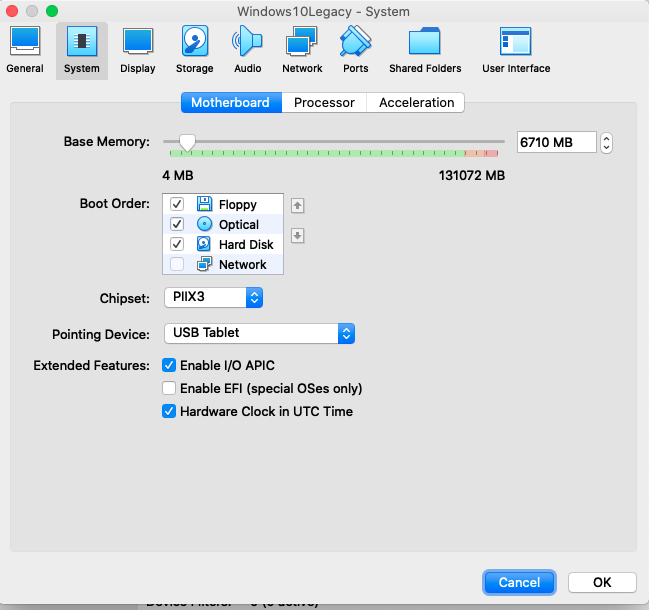649x610 pixels.
Task: Select the Floppy row label
Action: point(238,205)
